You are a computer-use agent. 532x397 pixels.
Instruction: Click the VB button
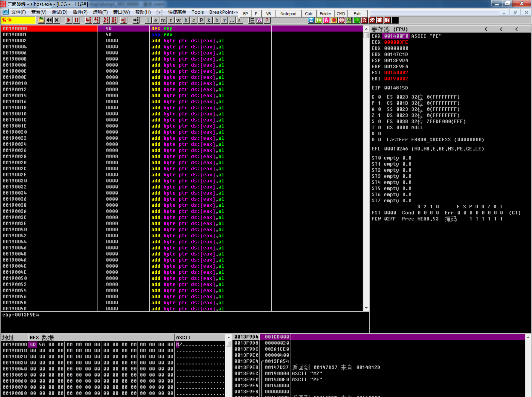pos(268,14)
